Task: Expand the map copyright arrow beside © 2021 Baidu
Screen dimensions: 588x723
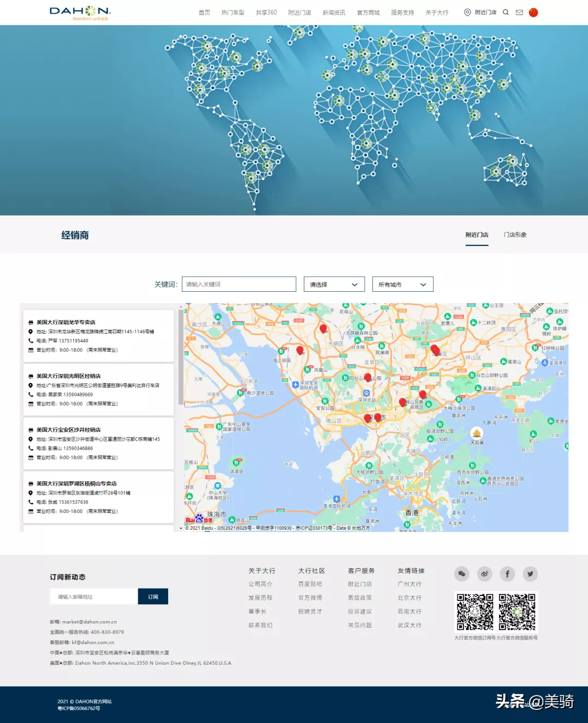Action: click(x=181, y=528)
